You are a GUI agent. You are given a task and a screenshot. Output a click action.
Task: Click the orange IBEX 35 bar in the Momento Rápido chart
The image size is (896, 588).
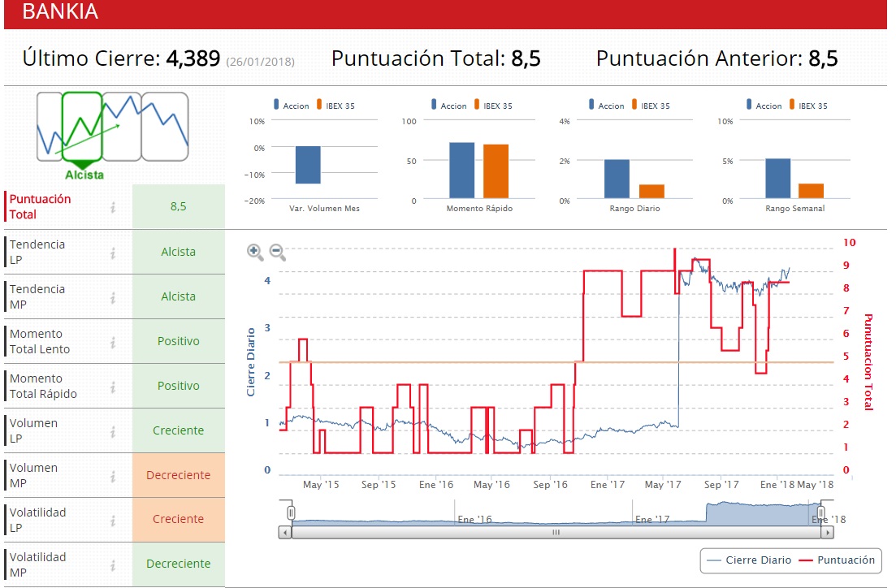pos(496,171)
